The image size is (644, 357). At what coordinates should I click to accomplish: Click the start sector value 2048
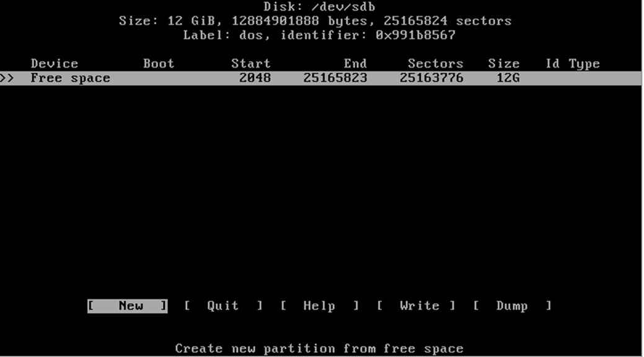click(x=255, y=78)
